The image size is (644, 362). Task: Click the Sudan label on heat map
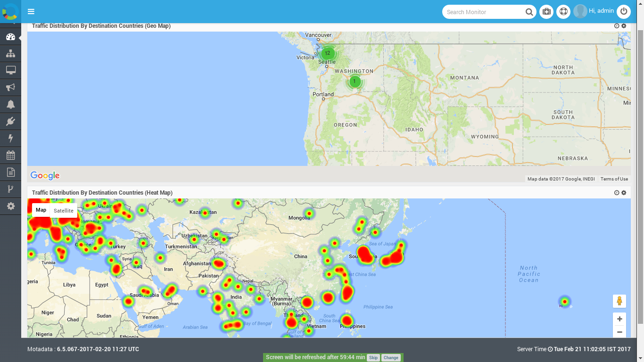(x=104, y=316)
